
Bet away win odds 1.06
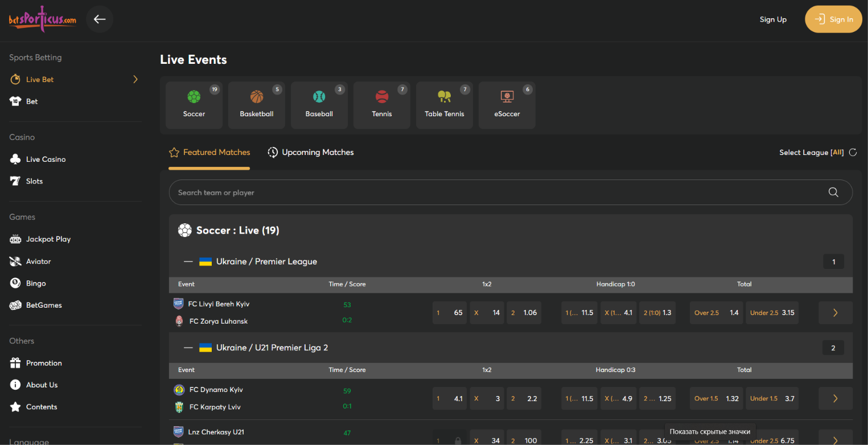click(524, 313)
